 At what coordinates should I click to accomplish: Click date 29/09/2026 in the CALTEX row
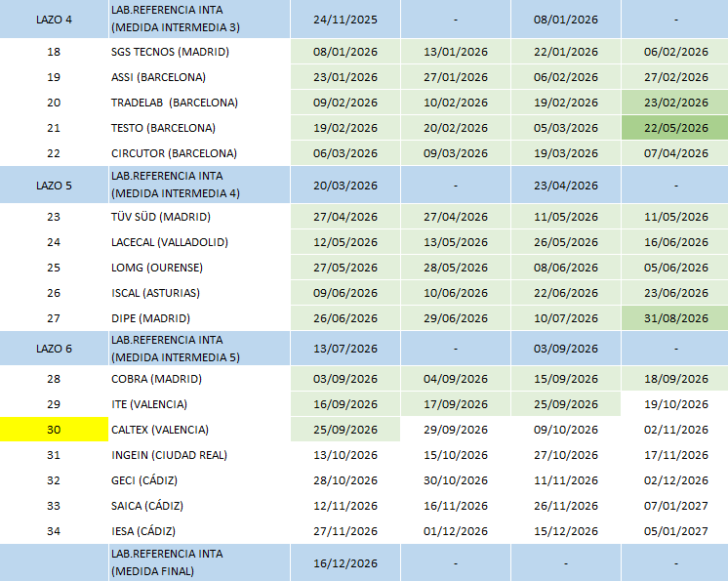point(456,430)
